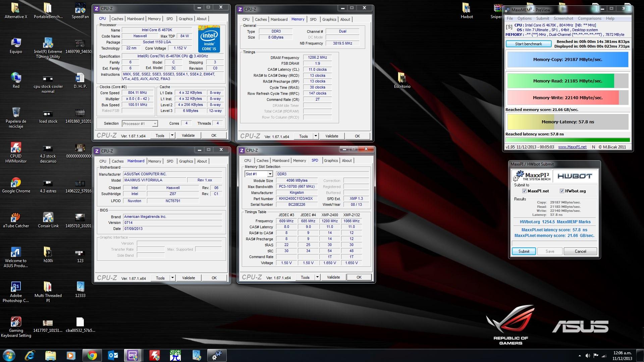Open PortableBench folder icon
The height and width of the screenshot is (362, 644).
click(x=48, y=10)
